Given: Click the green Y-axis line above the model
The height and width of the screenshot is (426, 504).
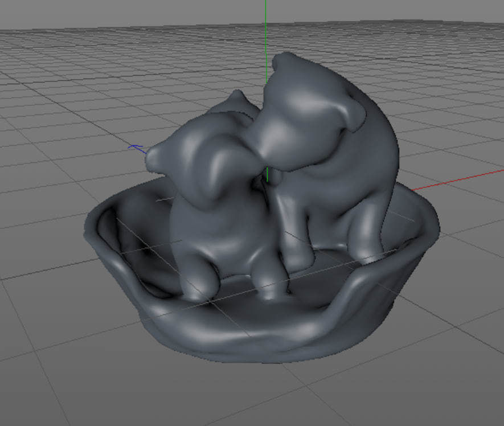Looking at the screenshot, I should [x=266, y=40].
